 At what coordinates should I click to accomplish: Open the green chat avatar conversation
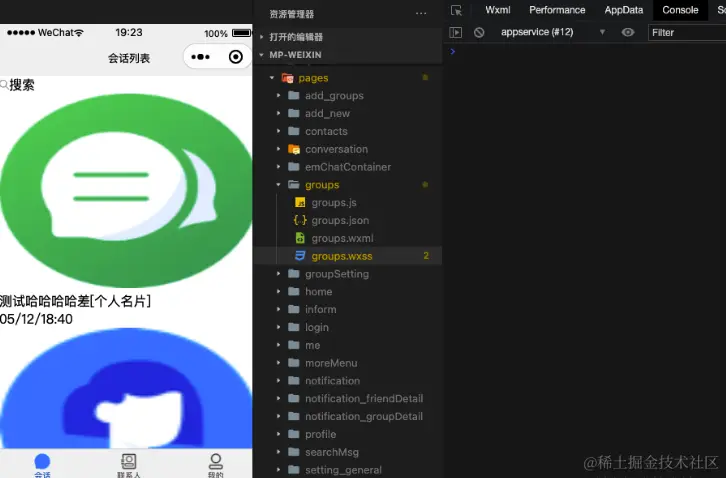coord(126,190)
